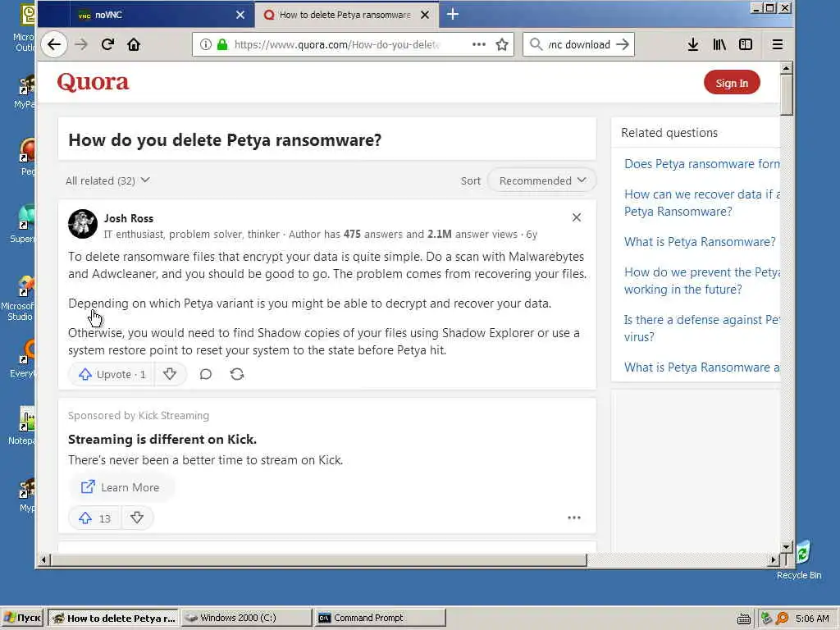
Task: Click the keyboard tray icon
Action: 743,619
